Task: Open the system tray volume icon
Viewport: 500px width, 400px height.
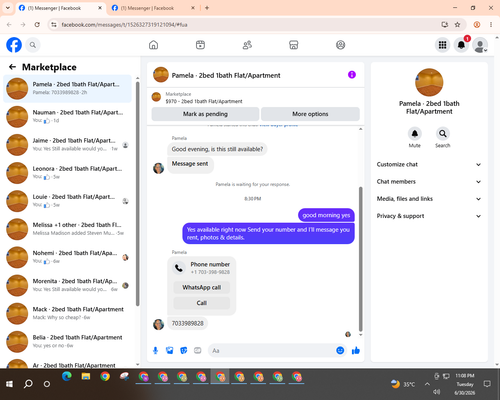Action: (437, 392)
